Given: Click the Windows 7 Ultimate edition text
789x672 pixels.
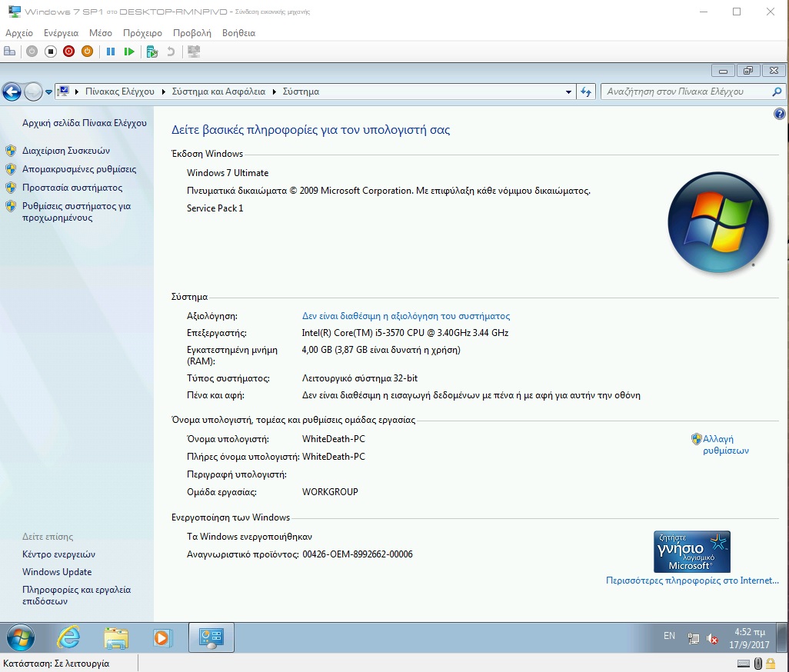Looking at the screenshot, I should [x=228, y=173].
